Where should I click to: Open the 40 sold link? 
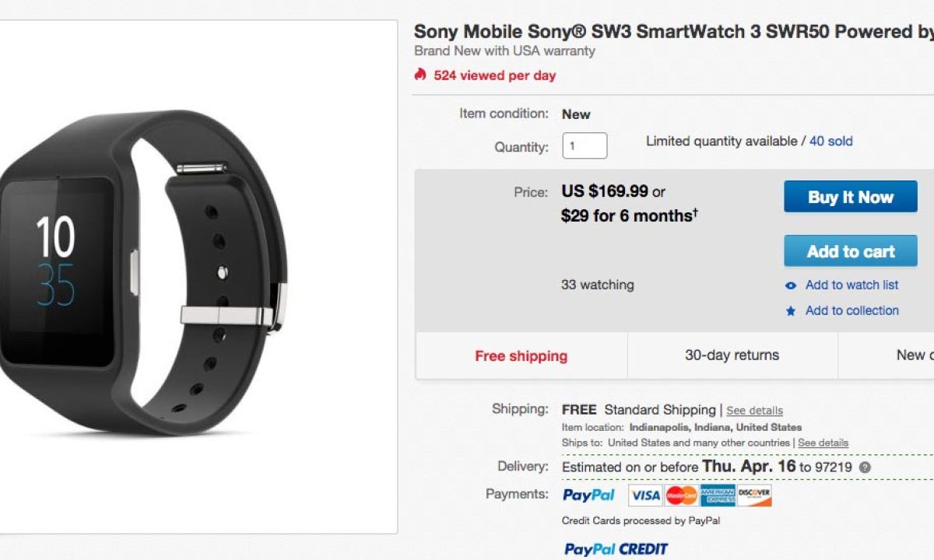pos(830,141)
